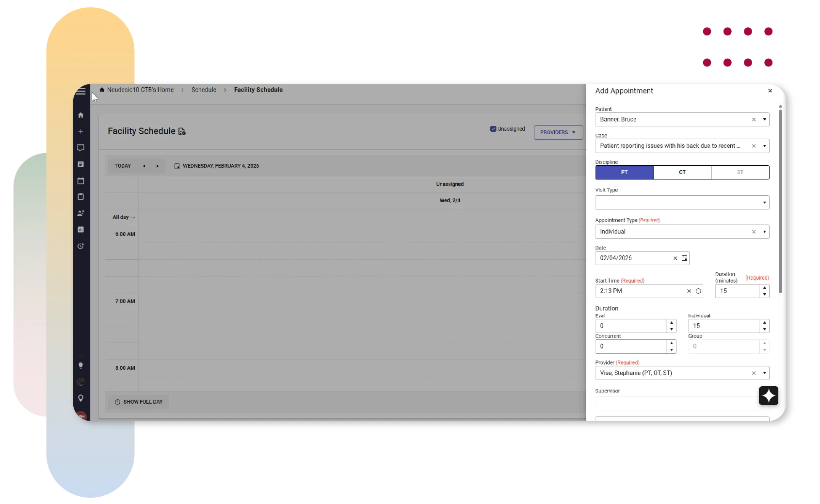Screen dimensions: 820x504
Task: Increase the Duration minutes stepper
Action: coord(764,288)
